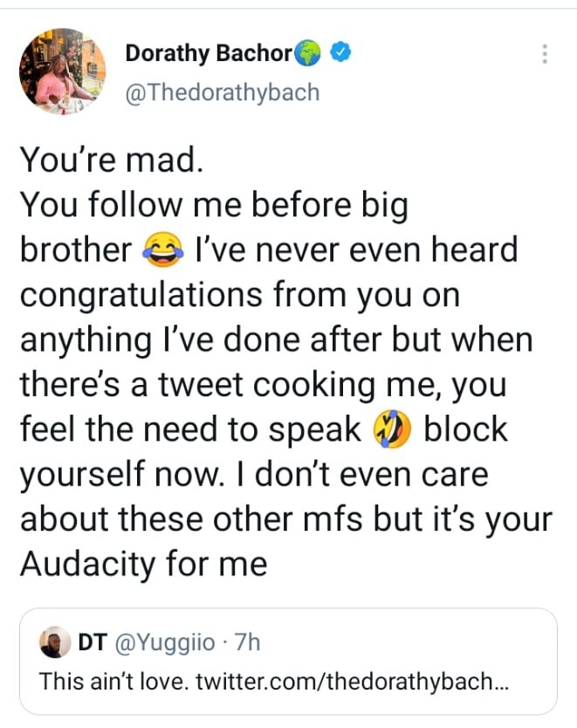Open the three-dot more options menu
The height and width of the screenshot is (728, 577).
[x=545, y=54]
